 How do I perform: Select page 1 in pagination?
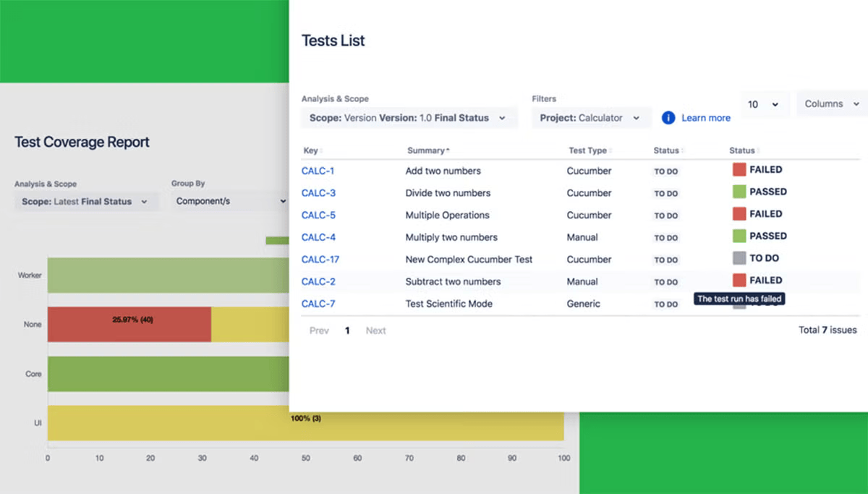click(x=347, y=331)
